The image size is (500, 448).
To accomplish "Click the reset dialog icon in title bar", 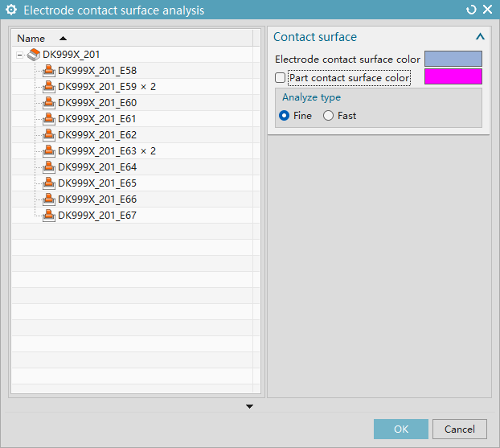I will pyautogui.click(x=471, y=10).
